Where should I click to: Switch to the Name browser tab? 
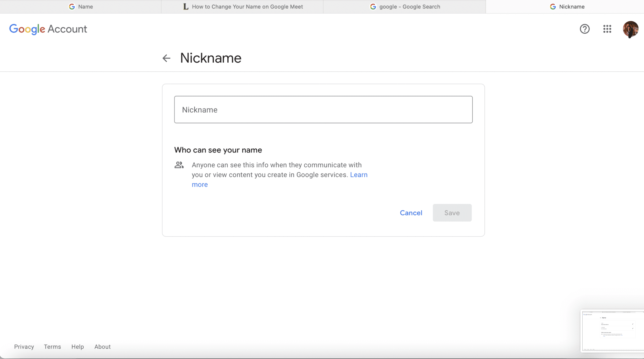pyautogui.click(x=85, y=7)
